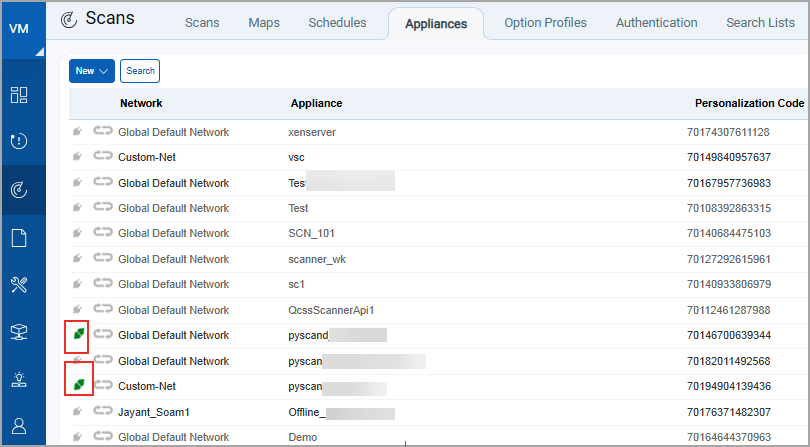Viewport: 810px width, 447px height.
Task: Switch to the Authentication tab
Action: tap(657, 23)
